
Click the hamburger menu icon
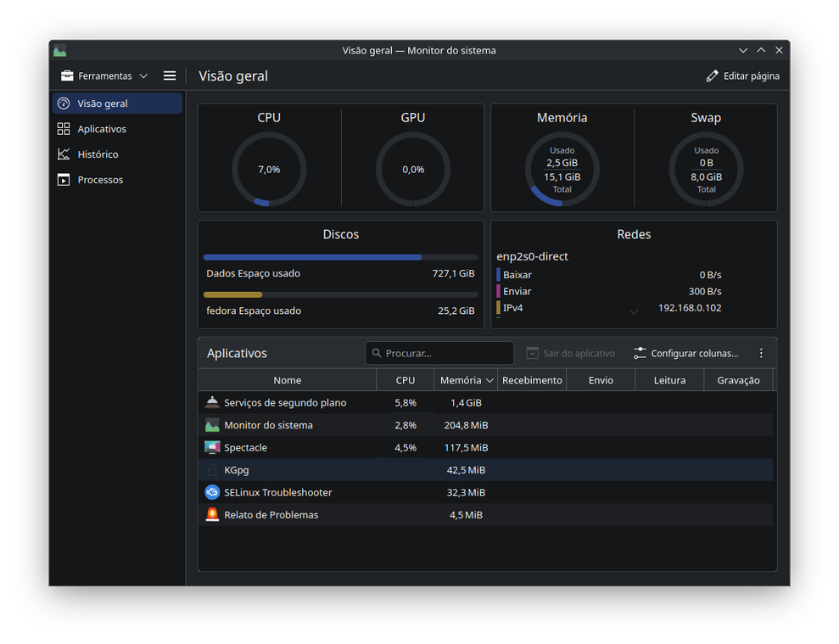point(170,76)
